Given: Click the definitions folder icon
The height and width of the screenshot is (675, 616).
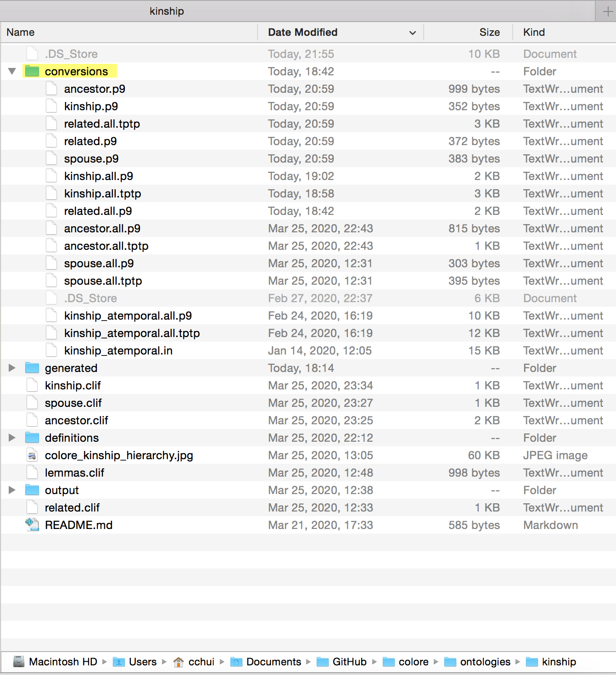Looking at the screenshot, I should point(32,438).
